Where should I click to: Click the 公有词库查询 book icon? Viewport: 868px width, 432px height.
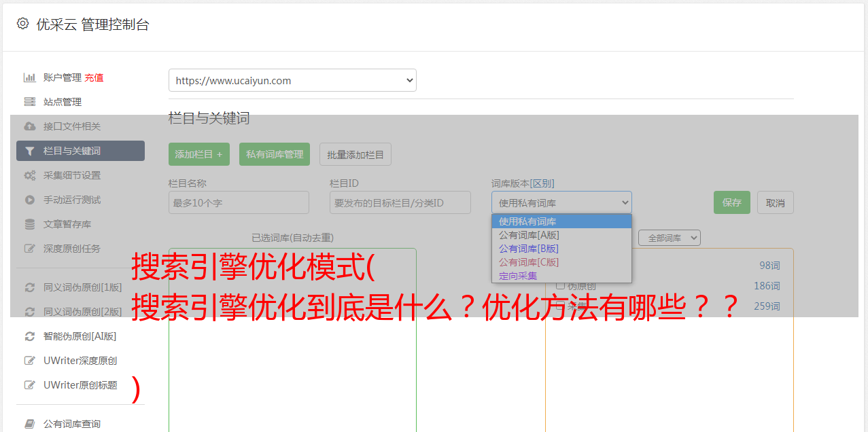(29, 424)
